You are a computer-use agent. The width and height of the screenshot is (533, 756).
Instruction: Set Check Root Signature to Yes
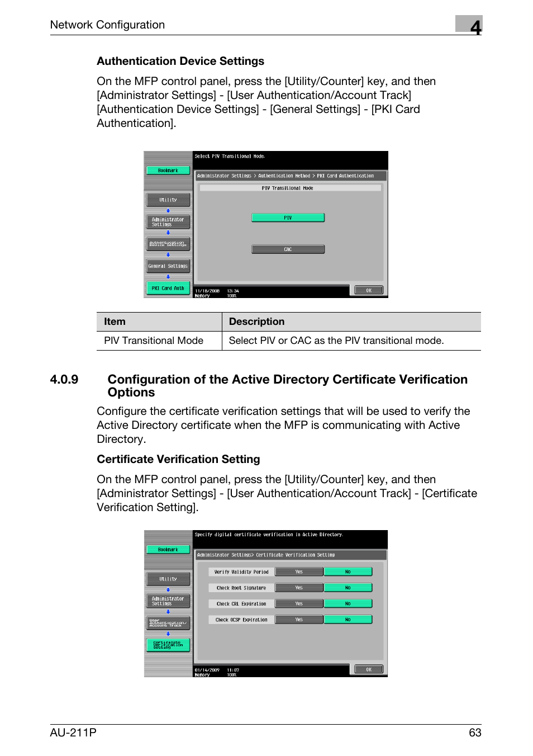coord(299,588)
